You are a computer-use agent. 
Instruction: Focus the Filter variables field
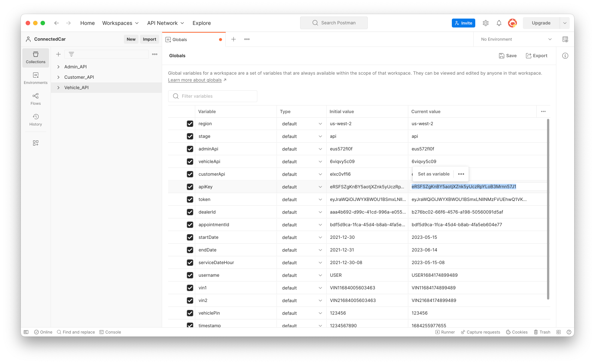pyautogui.click(x=213, y=96)
